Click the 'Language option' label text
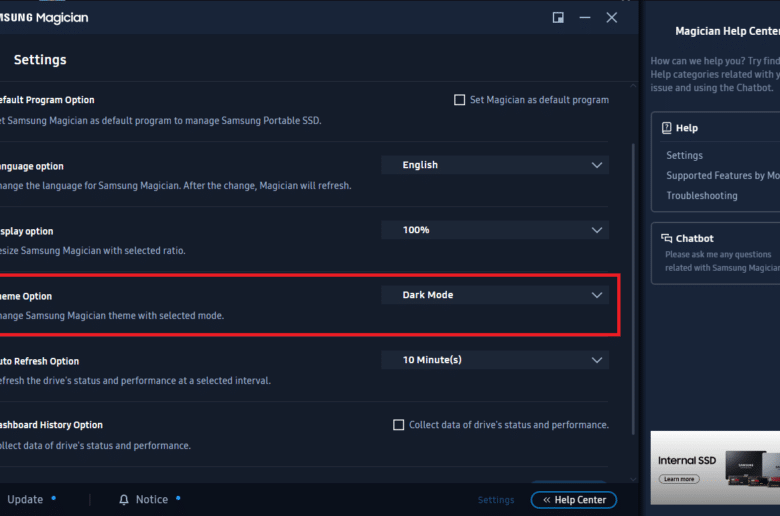The height and width of the screenshot is (516, 780). tap(32, 166)
